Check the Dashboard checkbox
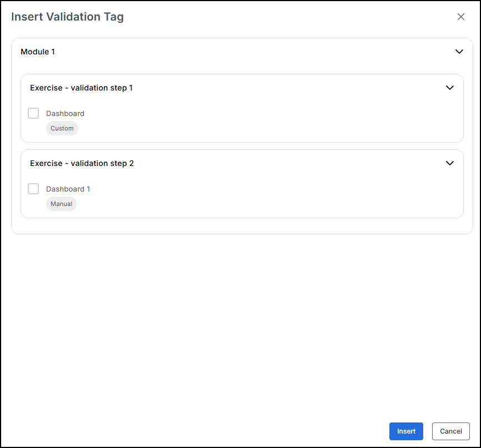The height and width of the screenshot is (448, 481). 33,113
